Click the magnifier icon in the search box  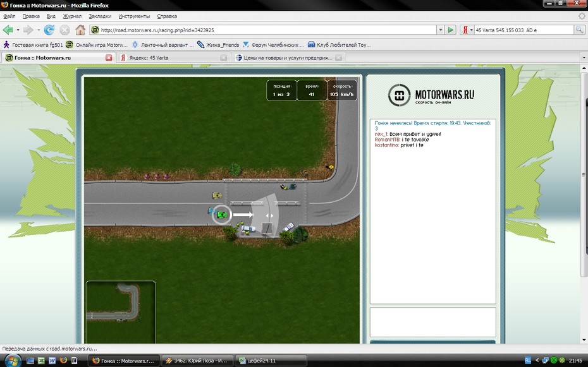coord(579,30)
